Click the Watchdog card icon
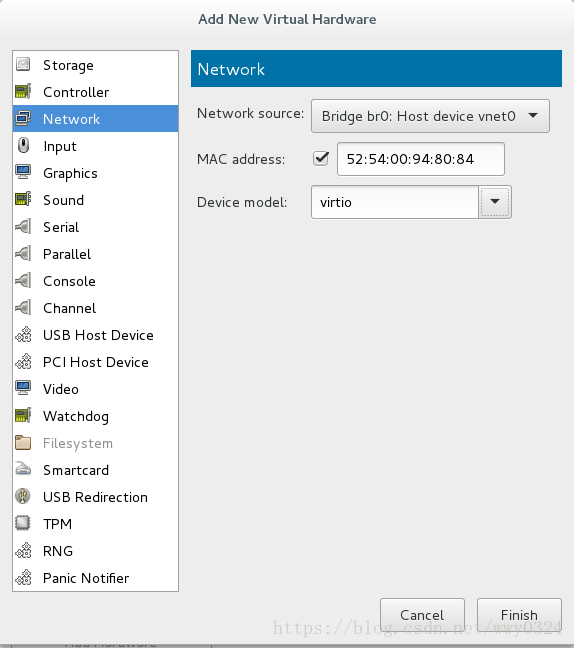Viewport: 574px width, 648px height. tap(23, 416)
